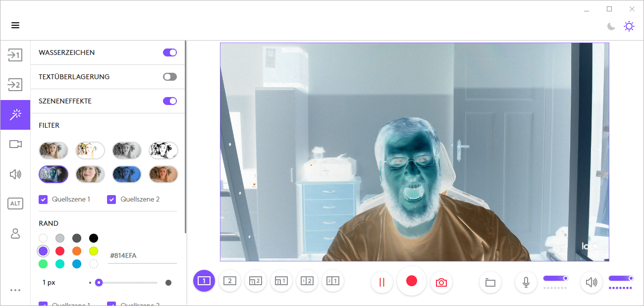Open the recordings folder
This screenshot has width=644, height=306.
[490, 282]
